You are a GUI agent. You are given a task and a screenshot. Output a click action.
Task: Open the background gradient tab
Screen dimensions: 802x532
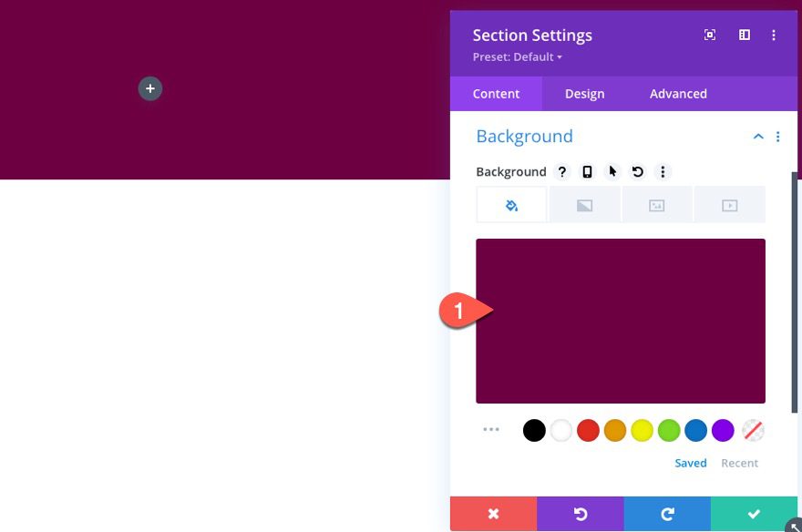(583, 204)
